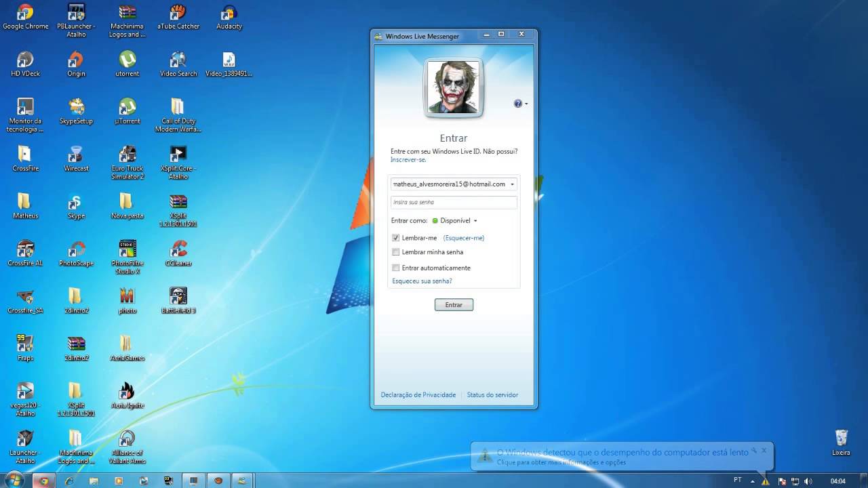Click the Entrar sign-in button

(x=454, y=305)
